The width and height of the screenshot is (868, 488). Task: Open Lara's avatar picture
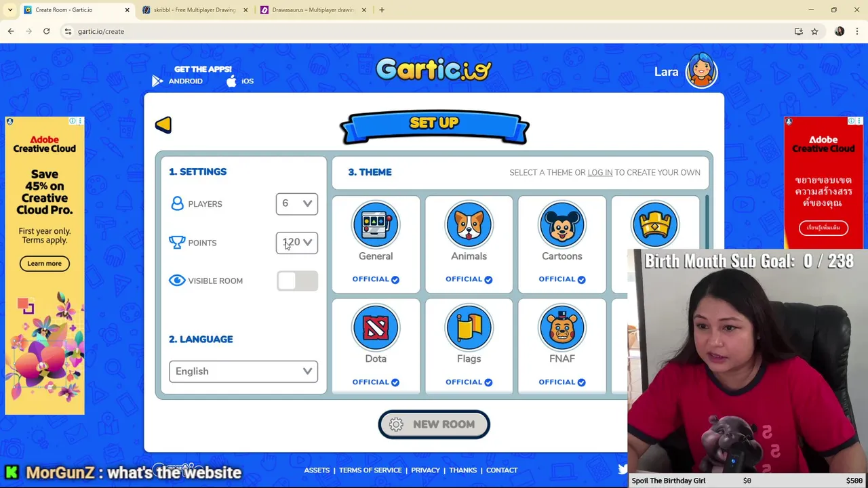click(x=701, y=70)
